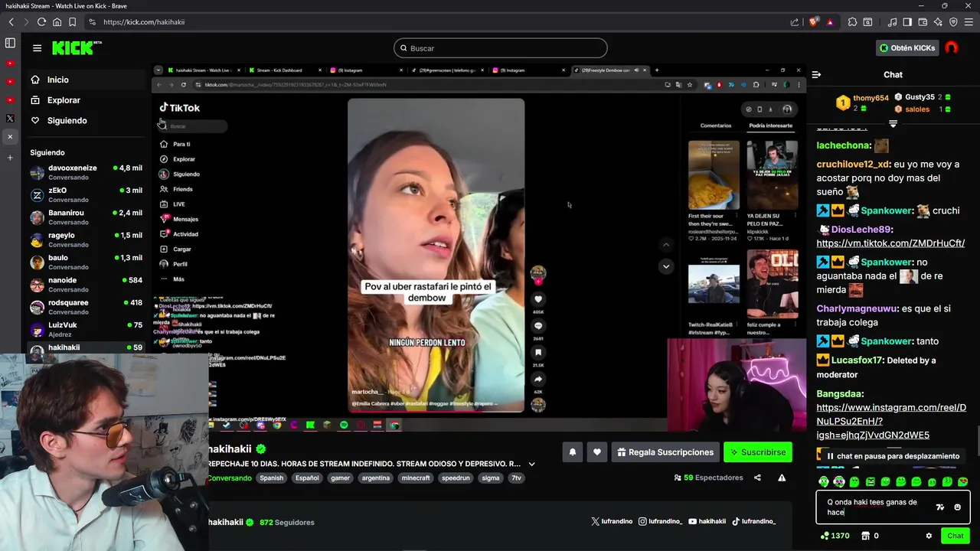Viewport: 980px width, 551px height.
Task: Open 7TV emote menu icon
Action: [x=940, y=507]
